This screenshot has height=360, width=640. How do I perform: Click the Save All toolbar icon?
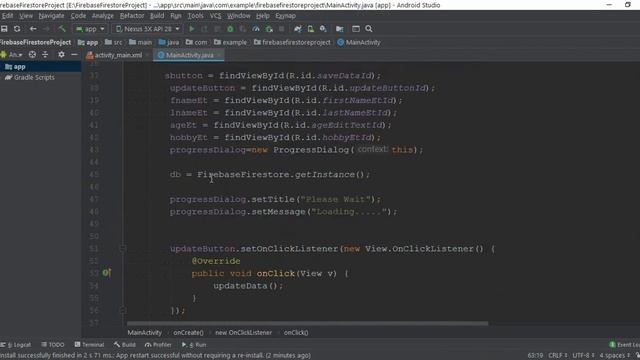[4, 29]
